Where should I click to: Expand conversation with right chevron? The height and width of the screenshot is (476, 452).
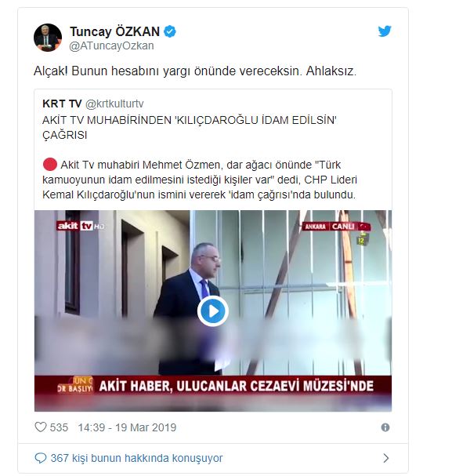pos(386,458)
